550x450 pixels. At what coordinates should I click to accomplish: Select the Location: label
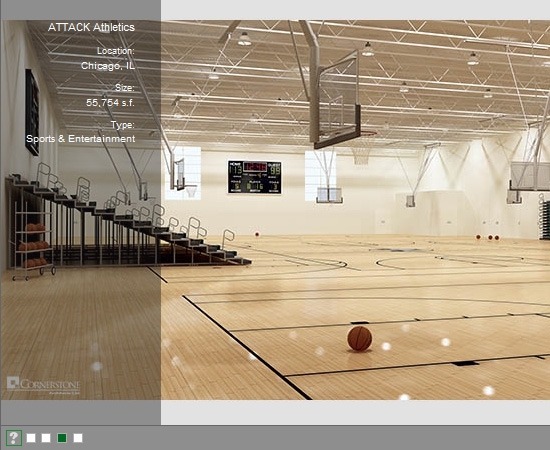pos(116,51)
